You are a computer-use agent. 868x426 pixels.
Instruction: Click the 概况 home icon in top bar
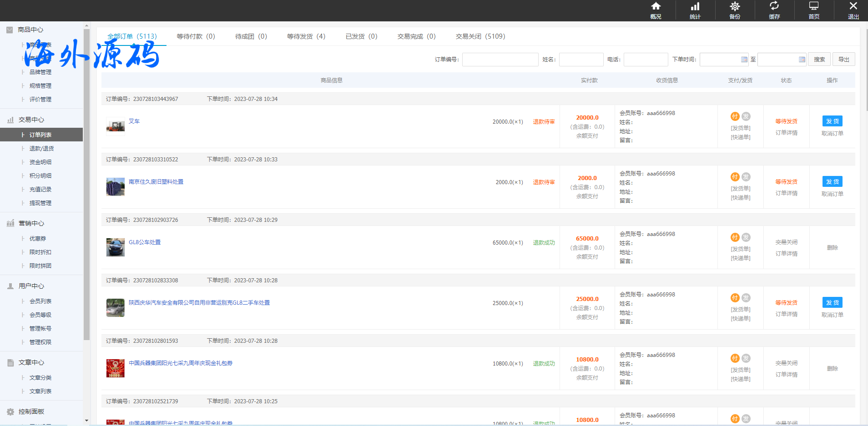point(656,6)
